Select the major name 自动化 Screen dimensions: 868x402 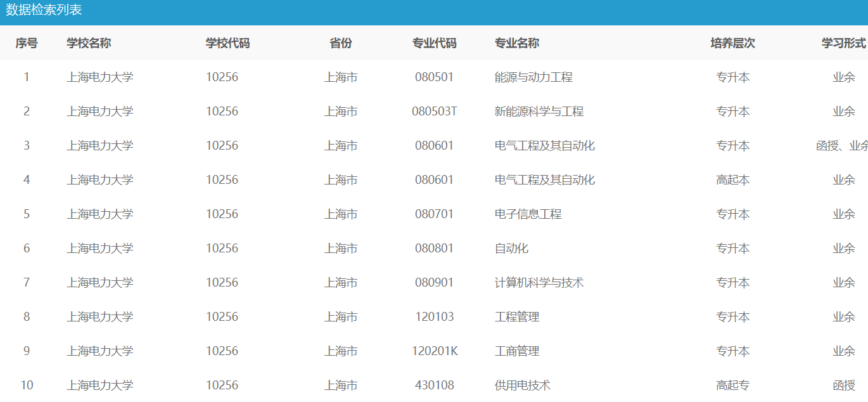511,249
